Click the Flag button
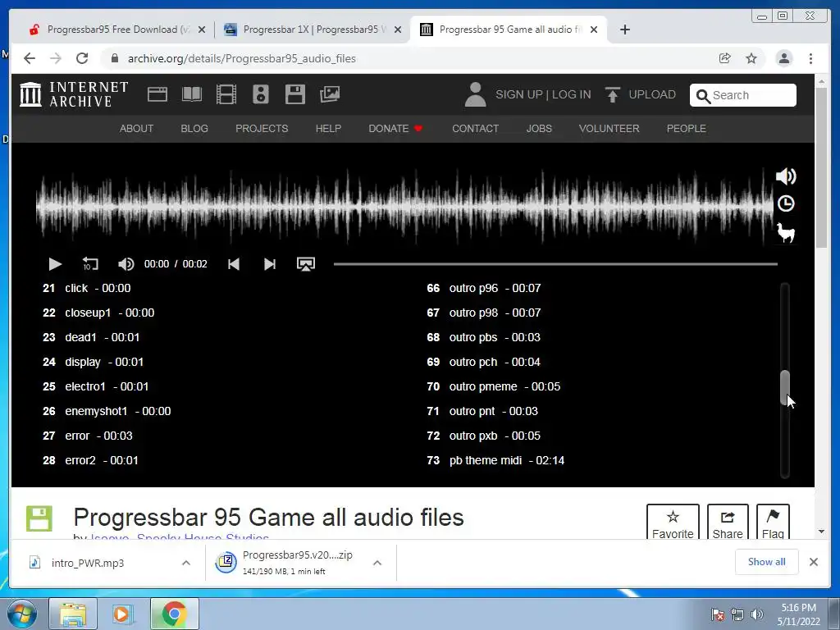The height and width of the screenshot is (630, 840). pyautogui.click(x=773, y=522)
